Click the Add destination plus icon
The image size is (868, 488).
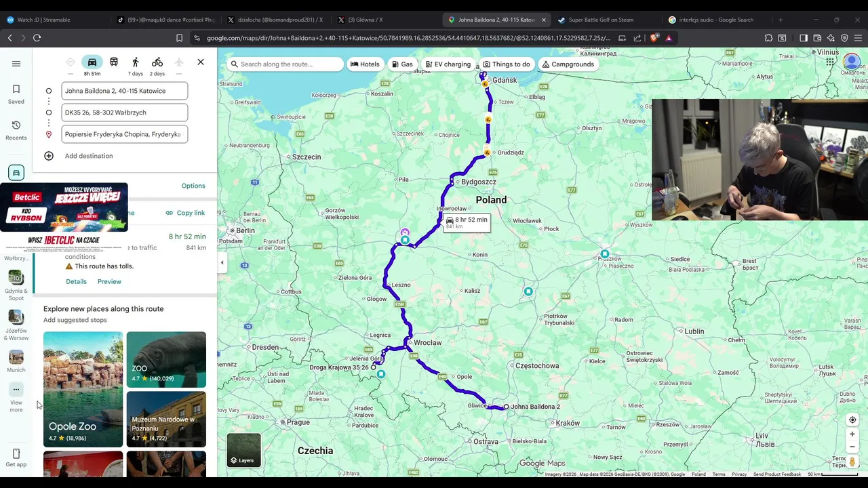click(x=49, y=156)
